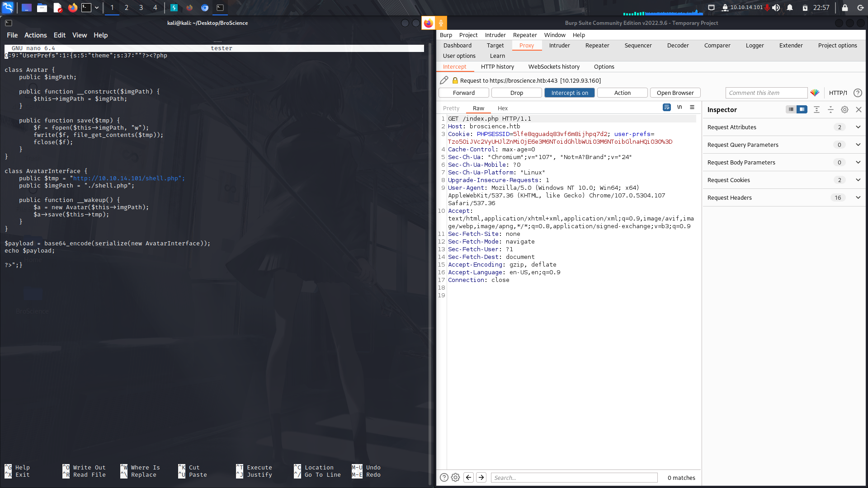868x488 pixels.
Task: Turn Intercept off
Action: 569,92
